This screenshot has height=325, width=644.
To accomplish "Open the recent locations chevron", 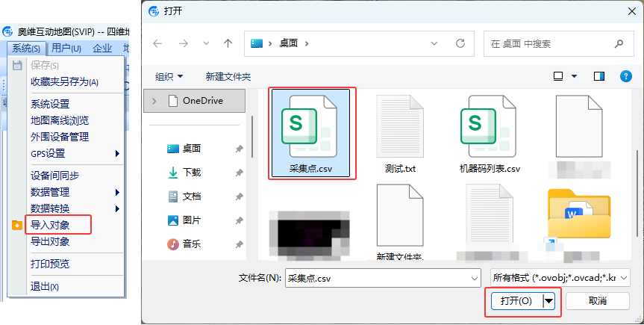I will click(x=206, y=43).
